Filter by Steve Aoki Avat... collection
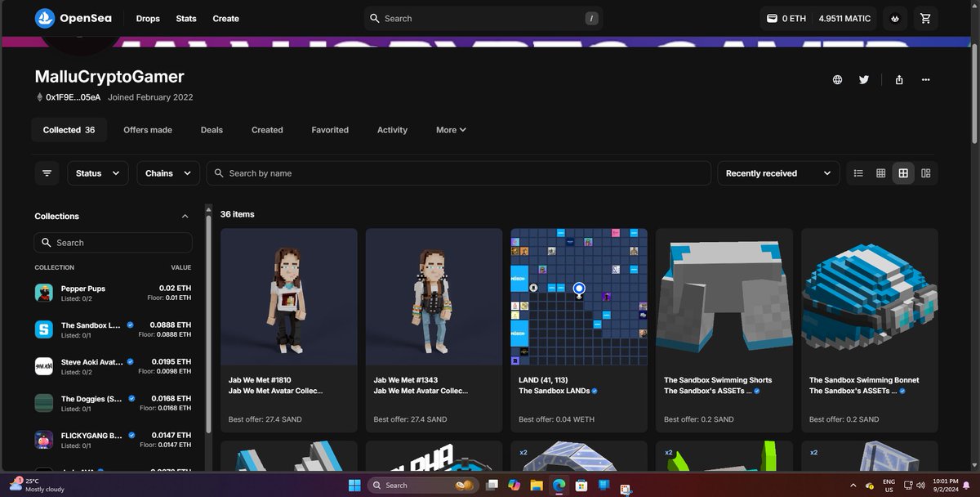 (114, 366)
